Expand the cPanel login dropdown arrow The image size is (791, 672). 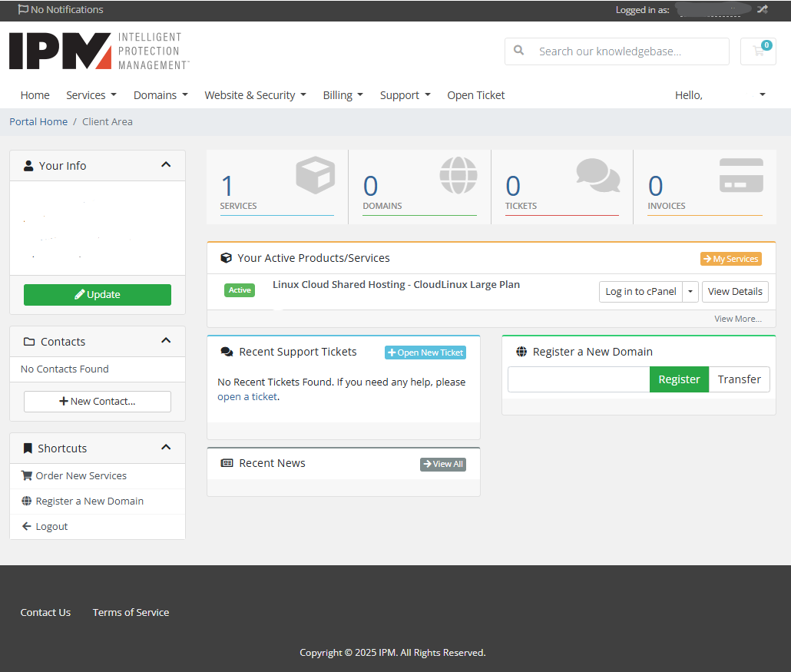pyautogui.click(x=690, y=292)
